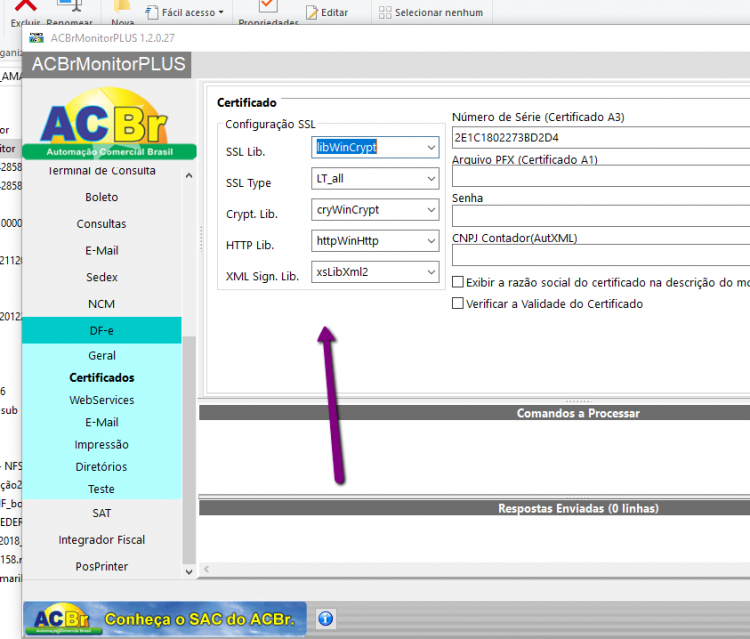
Task: Select Terminal de Consulta in sidebar
Action: pyautogui.click(x=101, y=170)
